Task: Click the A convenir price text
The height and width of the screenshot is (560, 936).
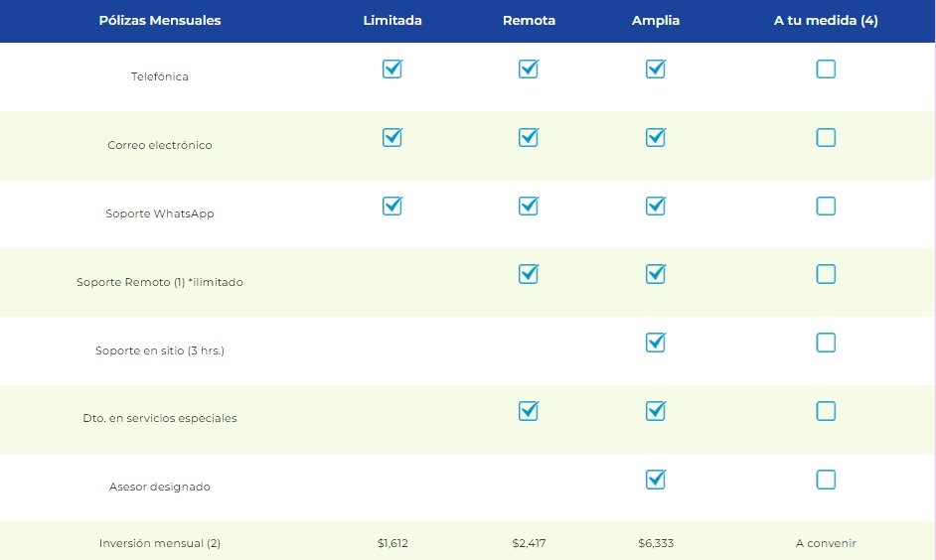Action: (826, 543)
